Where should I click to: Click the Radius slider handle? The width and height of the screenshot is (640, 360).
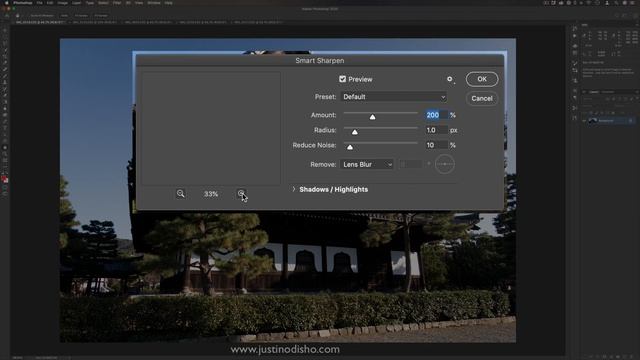355,132
